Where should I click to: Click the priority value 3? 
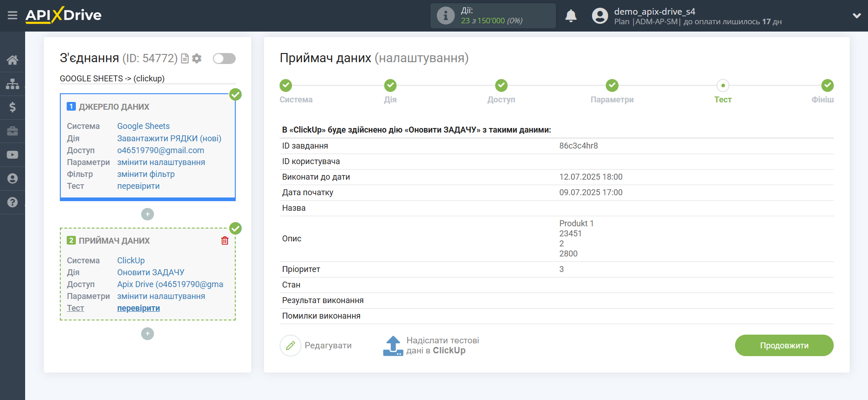[x=561, y=269]
